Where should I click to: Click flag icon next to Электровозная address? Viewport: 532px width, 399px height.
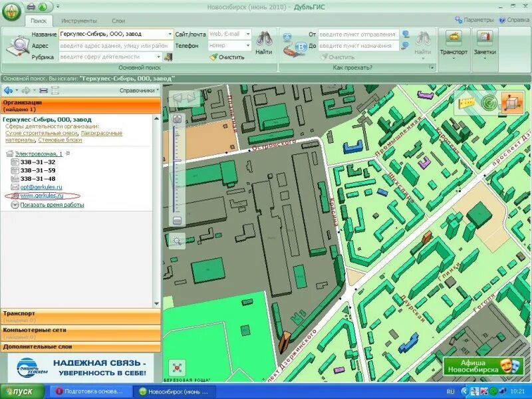point(68,154)
